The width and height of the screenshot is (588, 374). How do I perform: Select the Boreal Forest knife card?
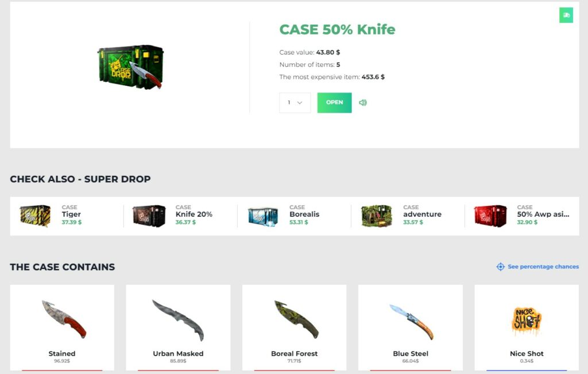(295, 327)
